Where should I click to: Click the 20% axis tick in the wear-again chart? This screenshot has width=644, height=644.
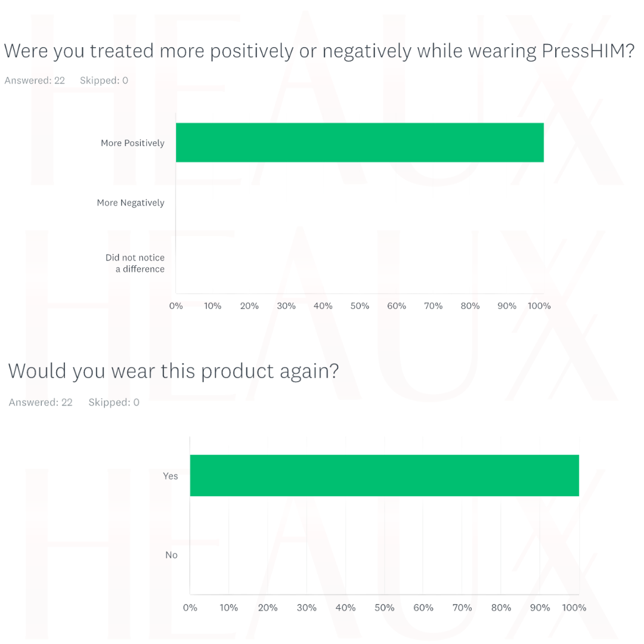268,608
